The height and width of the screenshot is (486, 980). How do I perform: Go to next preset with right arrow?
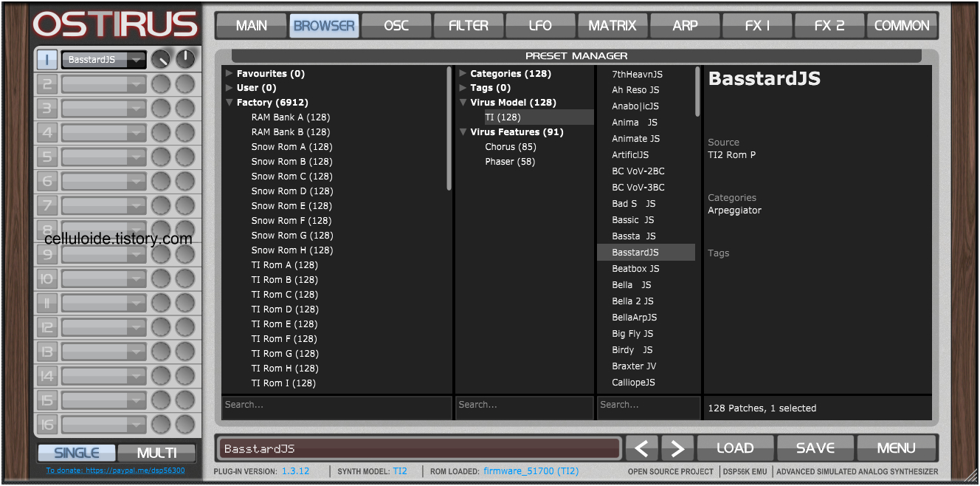677,448
